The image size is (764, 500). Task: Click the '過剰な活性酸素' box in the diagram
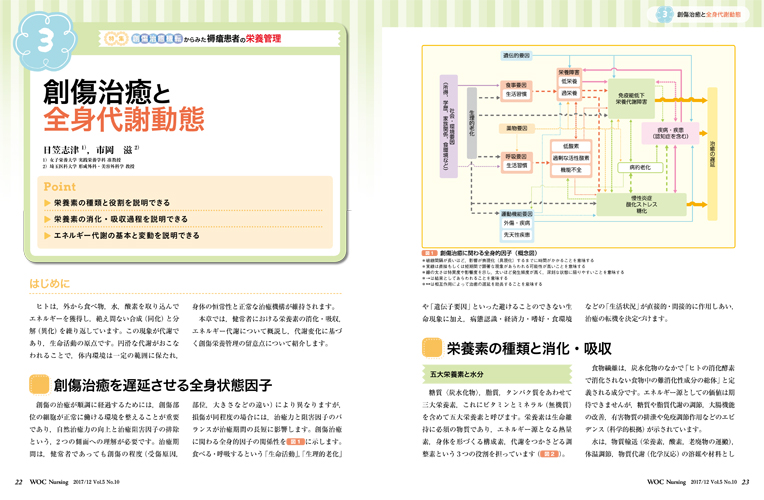click(571, 158)
